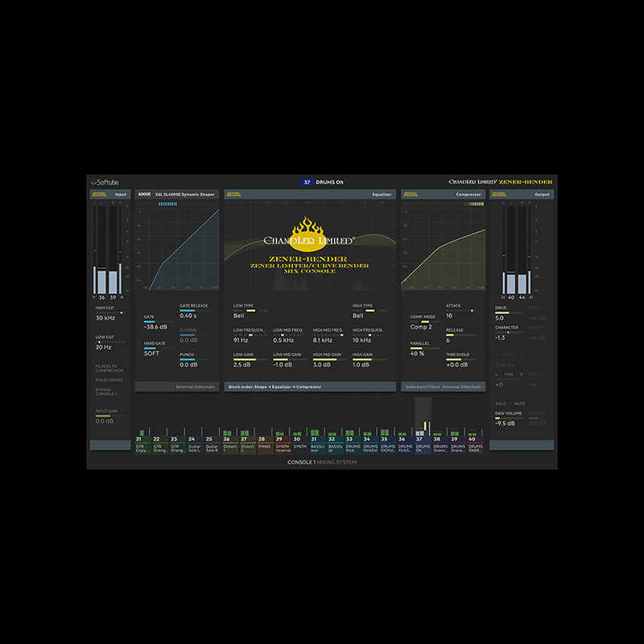The width and height of the screenshot is (644, 644).
Task: Toggle Bypass Console 1
Action: tap(107, 392)
